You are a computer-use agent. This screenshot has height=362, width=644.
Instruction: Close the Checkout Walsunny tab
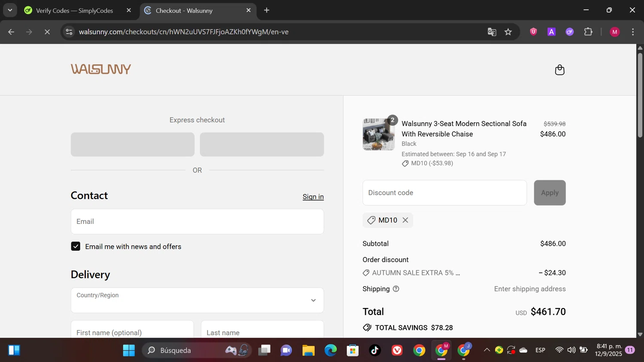(x=249, y=10)
